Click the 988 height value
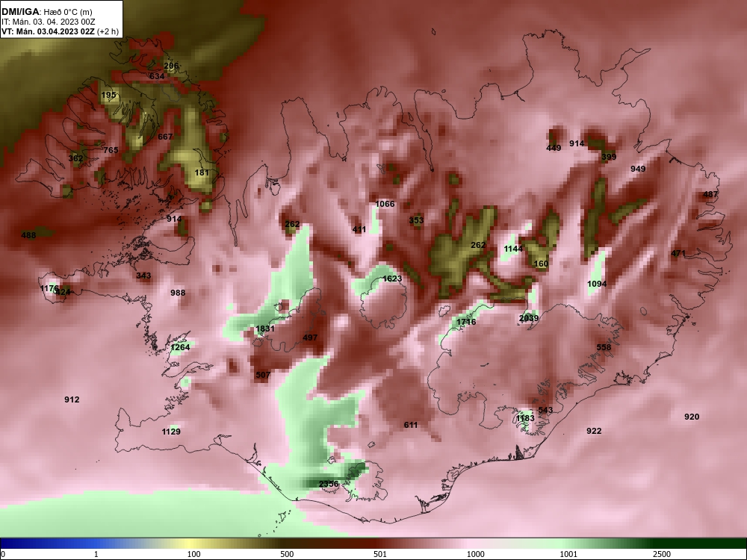Image resolution: width=747 pixels, height=560 pixels. click(x=178, y=293)
